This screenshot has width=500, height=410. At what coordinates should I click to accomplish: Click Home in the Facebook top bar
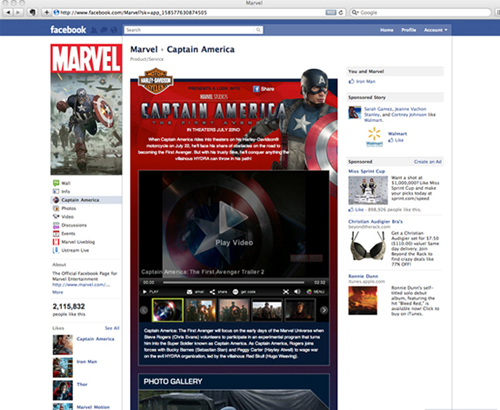click(x=387, y=30)
